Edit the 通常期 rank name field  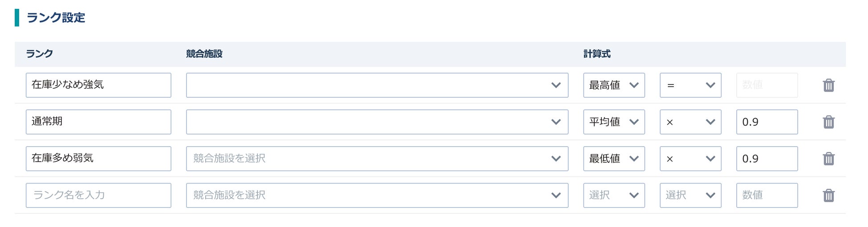coord(98,122)
